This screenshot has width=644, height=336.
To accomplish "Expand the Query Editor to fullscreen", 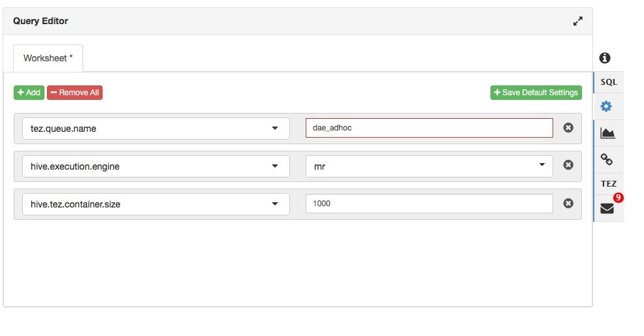I will 577,21.
